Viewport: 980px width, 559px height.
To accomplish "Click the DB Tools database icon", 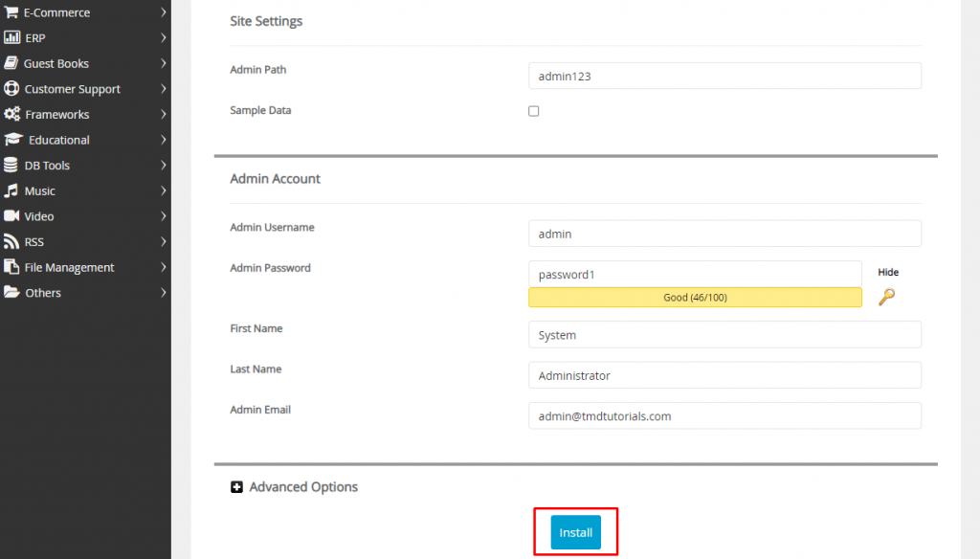I will tap(11, 166).
